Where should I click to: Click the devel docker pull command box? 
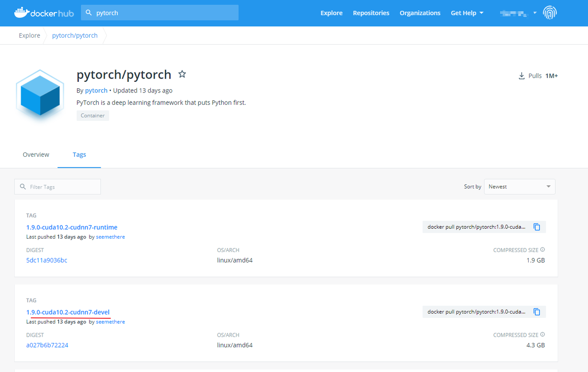coord(484,312)
